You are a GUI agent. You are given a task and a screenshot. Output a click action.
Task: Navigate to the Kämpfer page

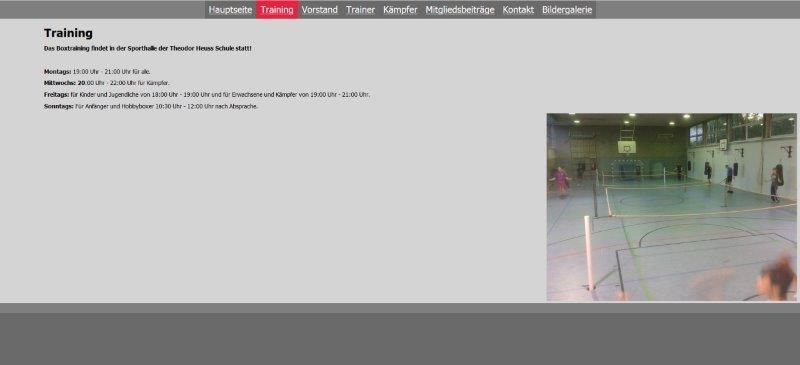tap(400, 10)
